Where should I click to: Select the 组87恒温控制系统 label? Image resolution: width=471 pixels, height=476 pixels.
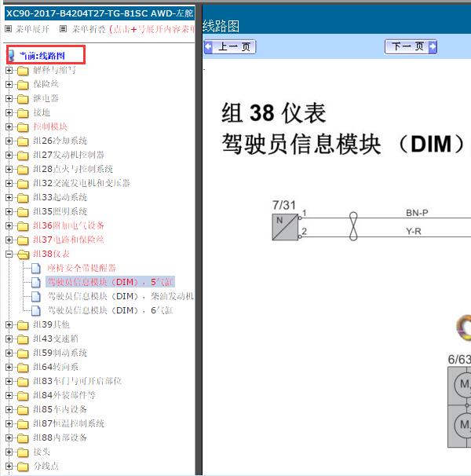pyautogui.click(x=68, y=423)
